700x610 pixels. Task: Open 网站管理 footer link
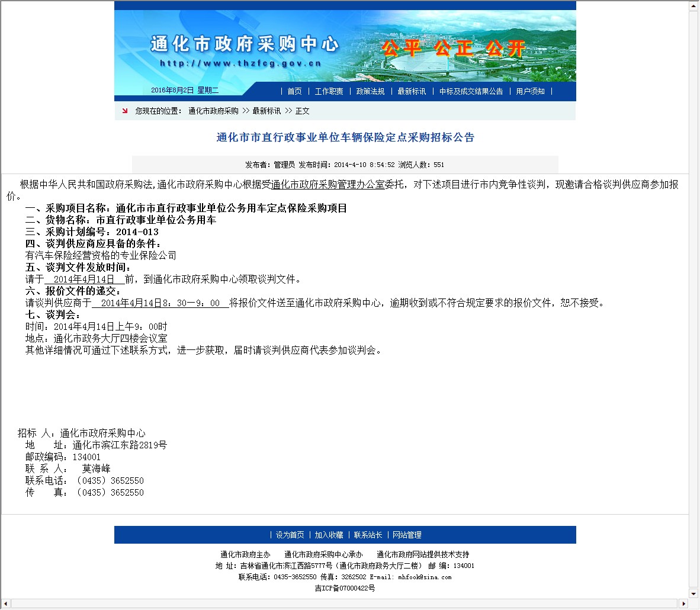pyautogui.click(x=407, y=535)
